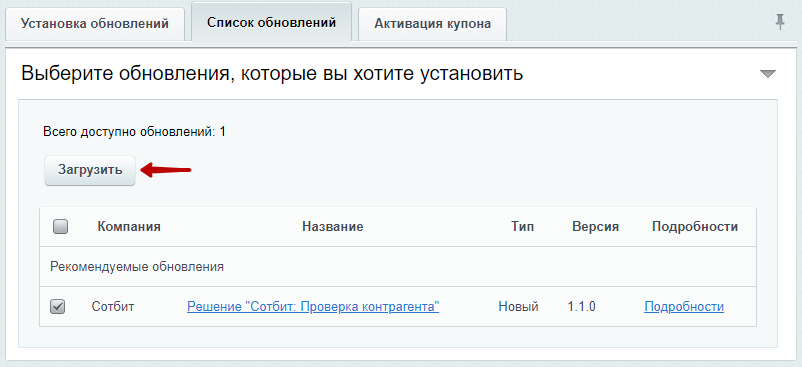Click the Версия column header
Viewport: 802px width, 367px height.
point(595,226)
